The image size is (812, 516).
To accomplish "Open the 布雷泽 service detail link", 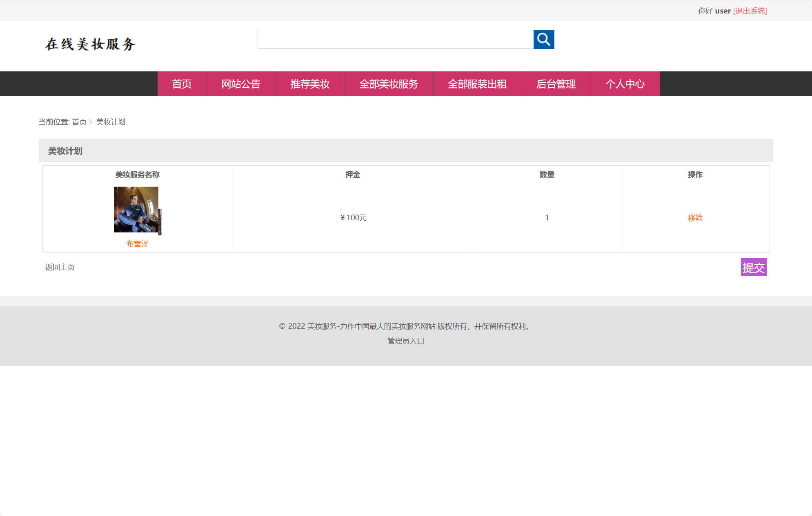I will 137,243.
